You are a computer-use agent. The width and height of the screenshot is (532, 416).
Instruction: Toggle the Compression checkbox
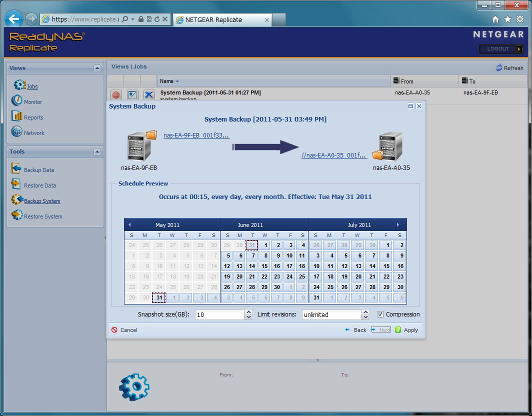point(380,314)
